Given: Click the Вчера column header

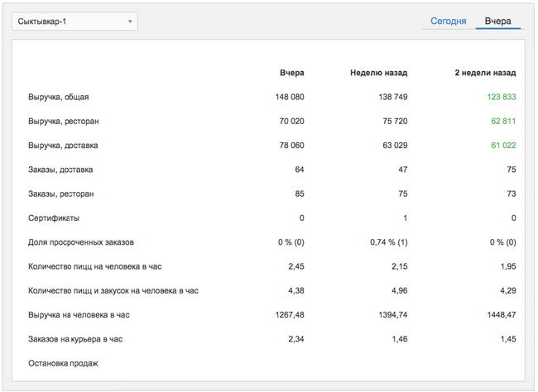Looking at the screenshot, I should click(x=292, y=73).
